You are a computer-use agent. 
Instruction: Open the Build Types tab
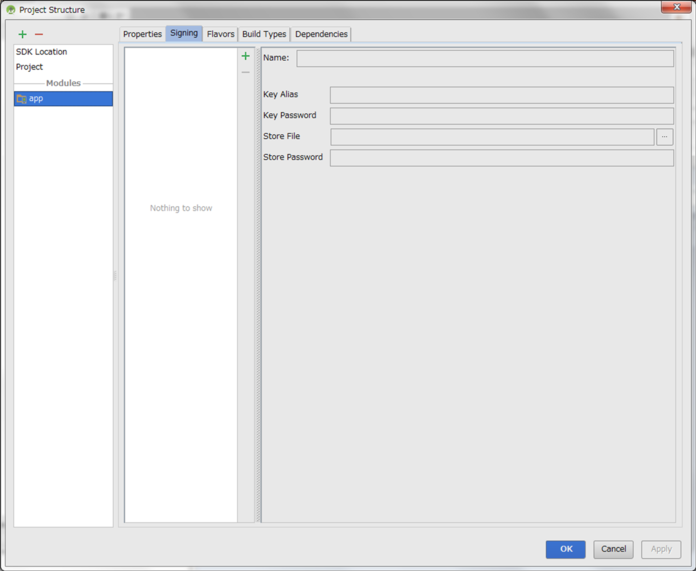point(264,34)
